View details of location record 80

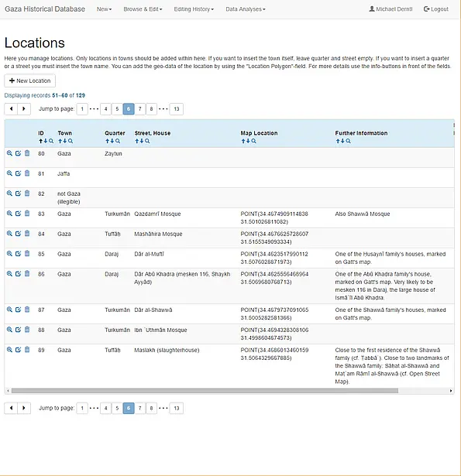tap(9, 153)
